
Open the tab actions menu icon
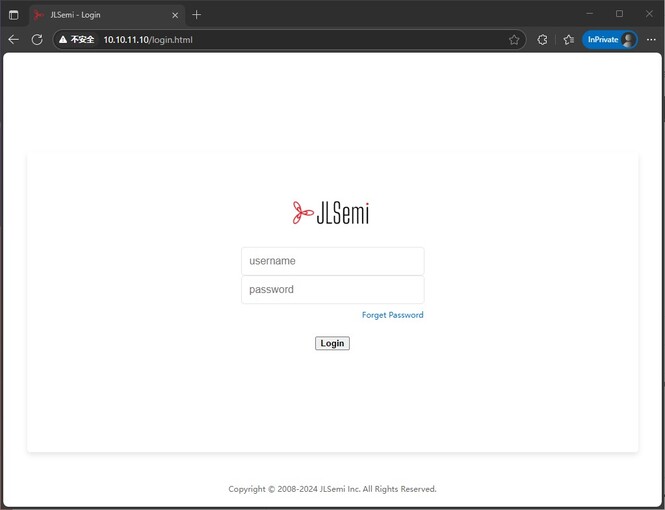14,15
